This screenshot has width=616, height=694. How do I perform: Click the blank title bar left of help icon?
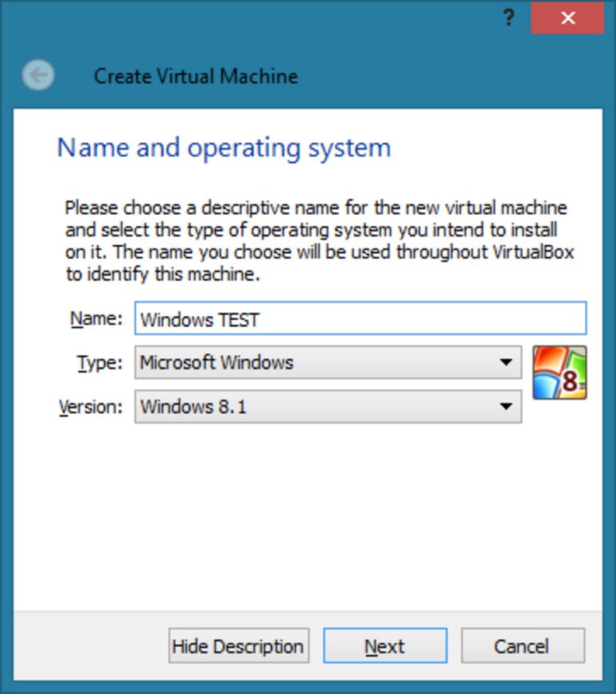click(239, 18)
